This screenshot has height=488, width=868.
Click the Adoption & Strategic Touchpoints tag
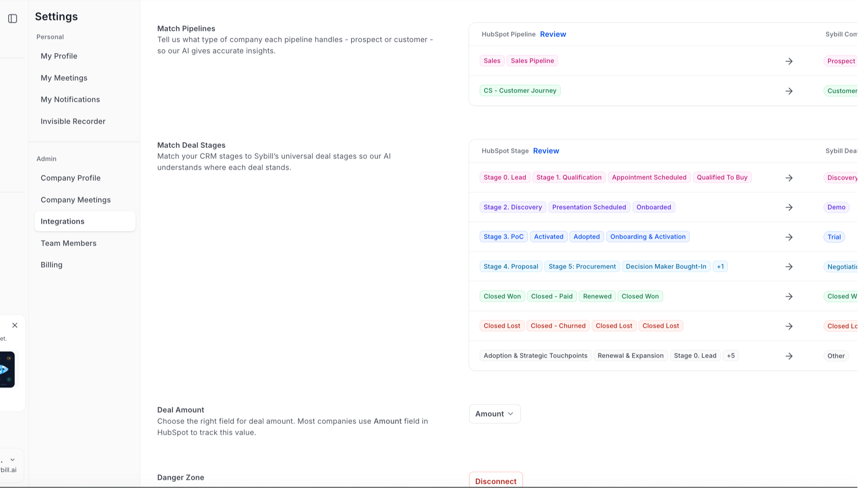tap(535, 355)
